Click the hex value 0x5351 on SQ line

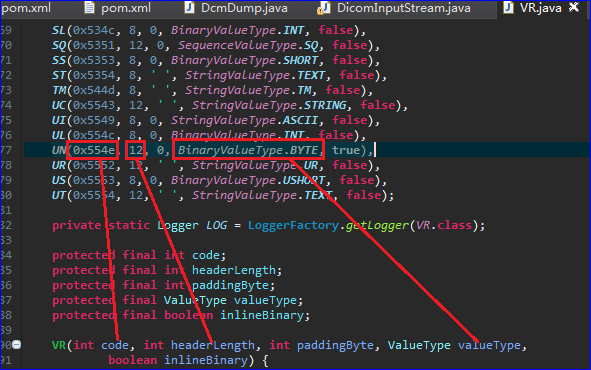(x=93, y=45)
